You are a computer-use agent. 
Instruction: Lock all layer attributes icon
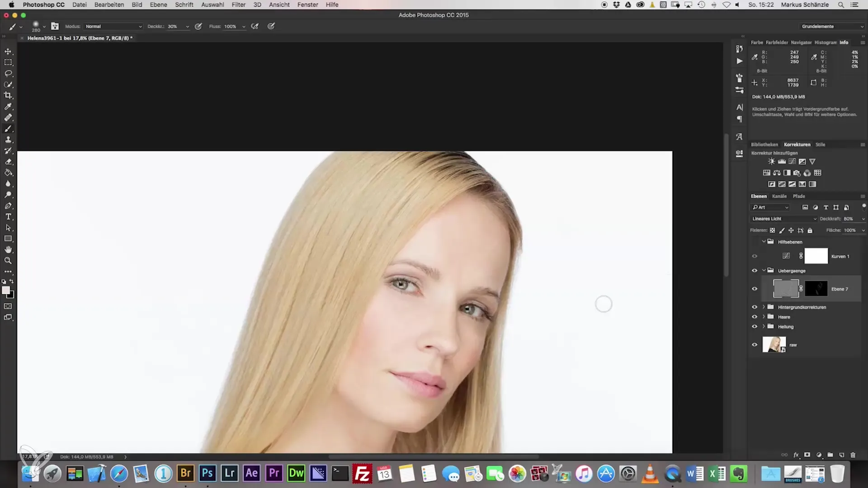810,230
